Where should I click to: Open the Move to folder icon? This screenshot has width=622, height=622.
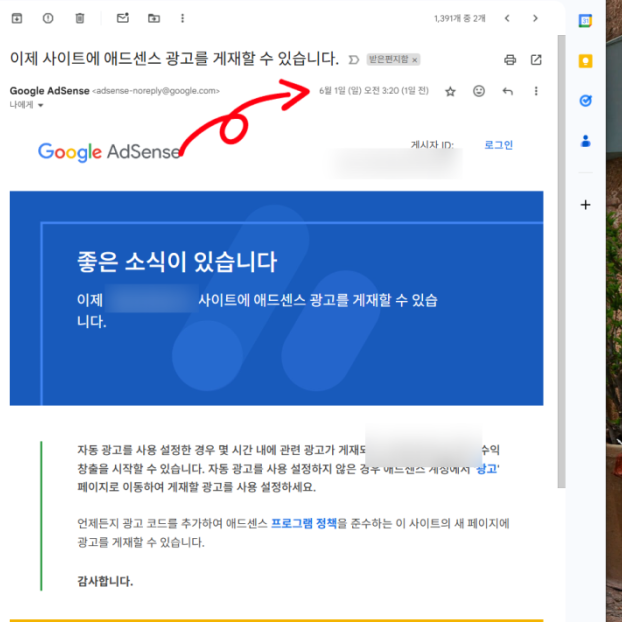coord(153,18)
